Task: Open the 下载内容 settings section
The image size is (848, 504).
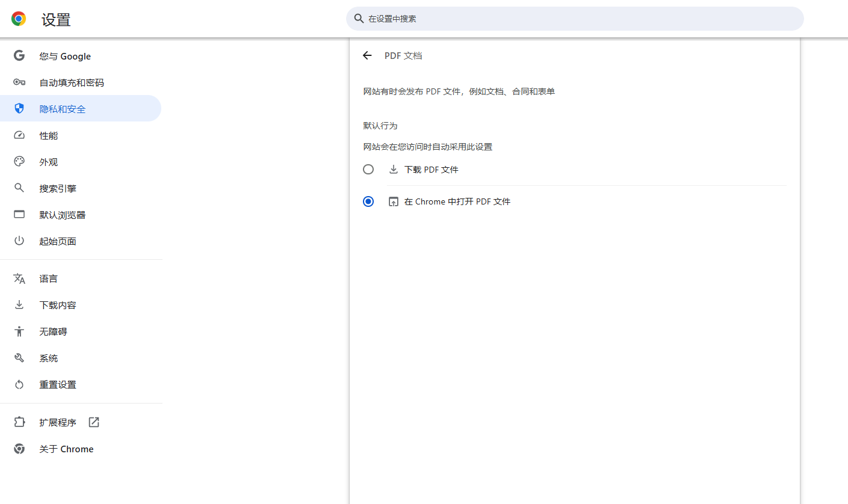Action: click(81, 305)
